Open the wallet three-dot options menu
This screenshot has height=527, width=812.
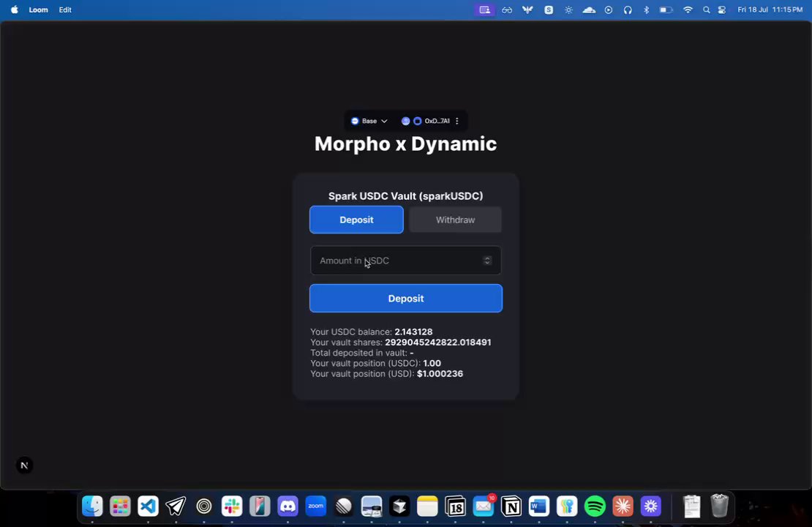coord(456,121)
